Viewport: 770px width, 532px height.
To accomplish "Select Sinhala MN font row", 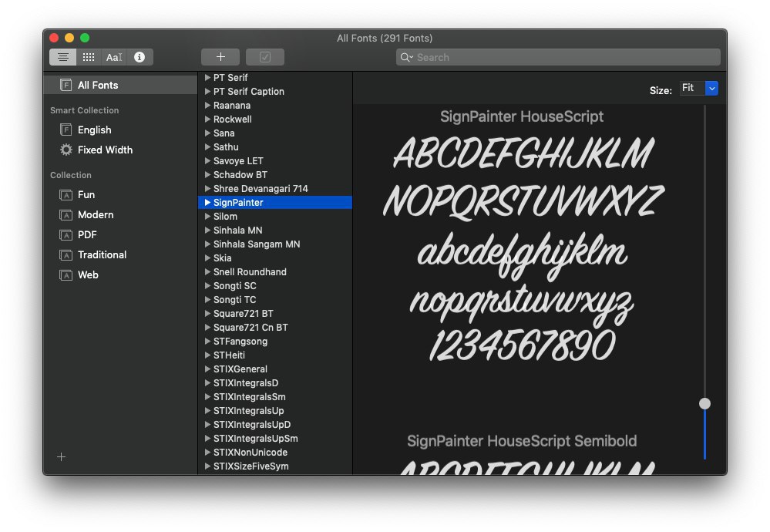I will point(275,230).
